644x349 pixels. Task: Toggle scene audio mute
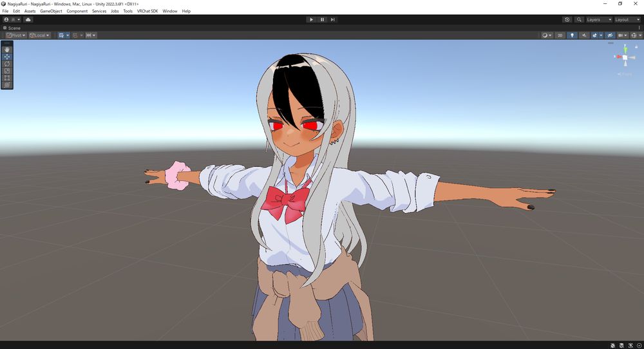tap(583, 35)
